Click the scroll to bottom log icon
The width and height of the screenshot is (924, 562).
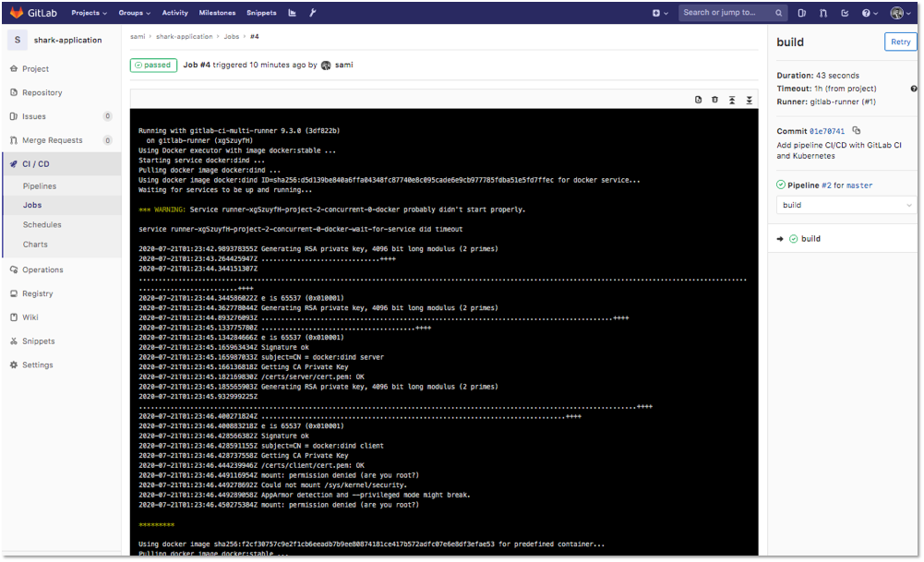point(749,100)
